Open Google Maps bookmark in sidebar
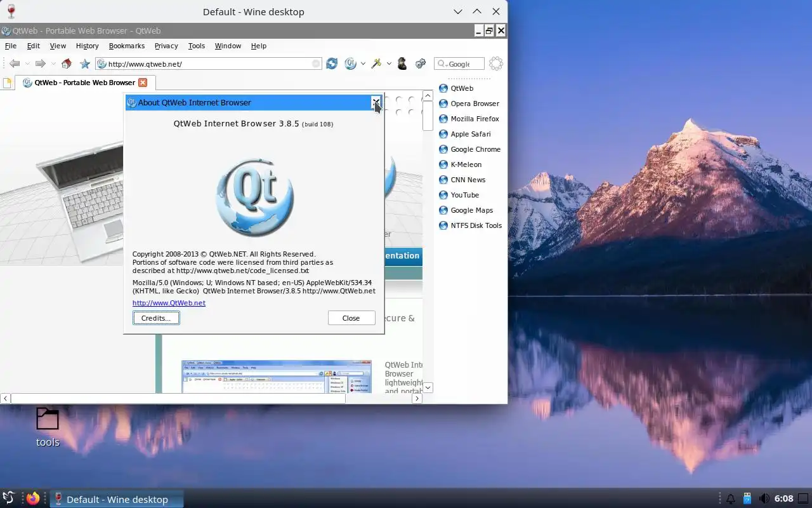The image size is (812, 508). [x=466, y=210]
